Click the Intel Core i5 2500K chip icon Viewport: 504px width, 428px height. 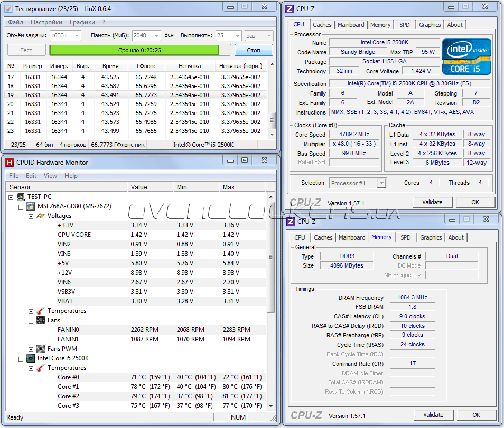(x=31, y=358)
